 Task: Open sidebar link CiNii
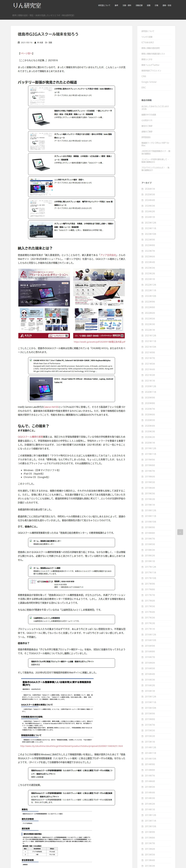pyautogui.click(x=144, y=76)
